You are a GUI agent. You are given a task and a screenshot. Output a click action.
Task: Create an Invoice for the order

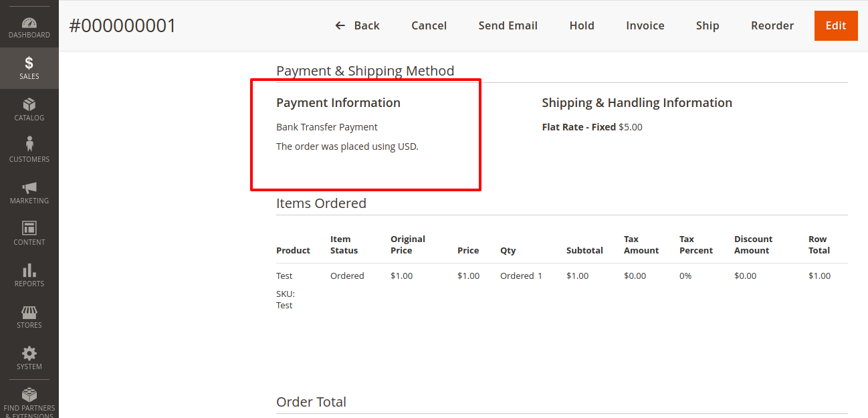point(645,25)
